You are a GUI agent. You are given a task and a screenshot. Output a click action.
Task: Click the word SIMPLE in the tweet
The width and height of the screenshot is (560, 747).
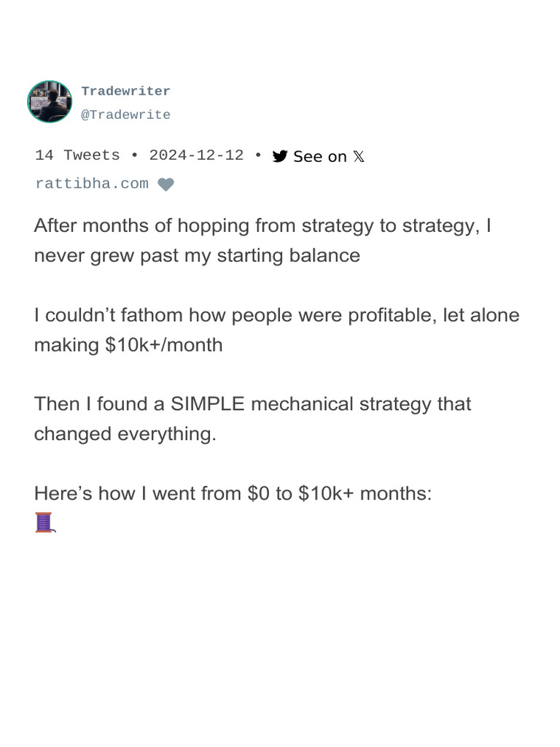coord(209,404)
